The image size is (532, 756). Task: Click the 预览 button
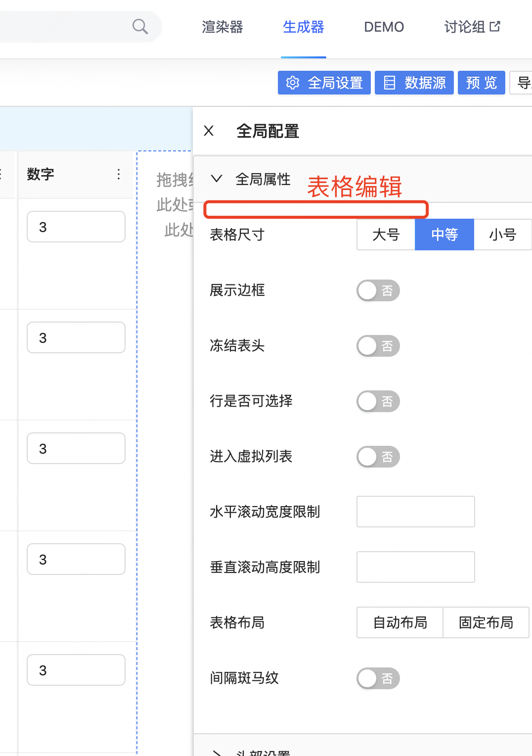[x=481, y=83]
